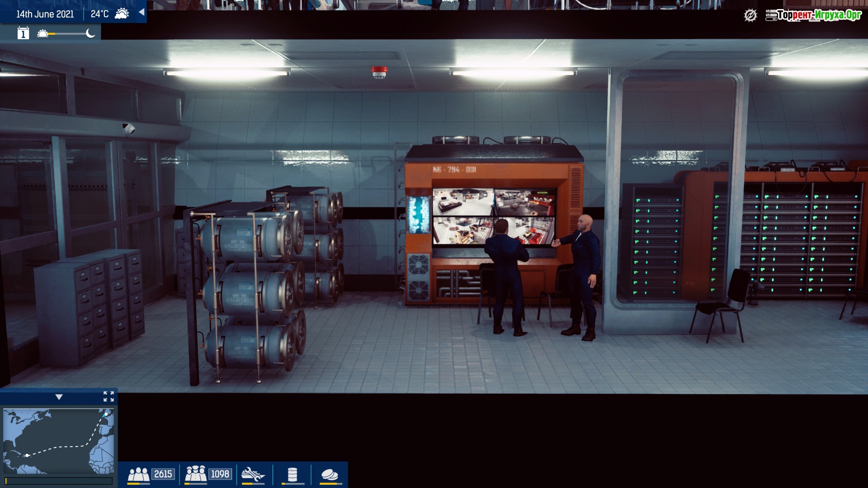Click the calendar day icon
Screen dimensions: 868x488
(23, 33)
